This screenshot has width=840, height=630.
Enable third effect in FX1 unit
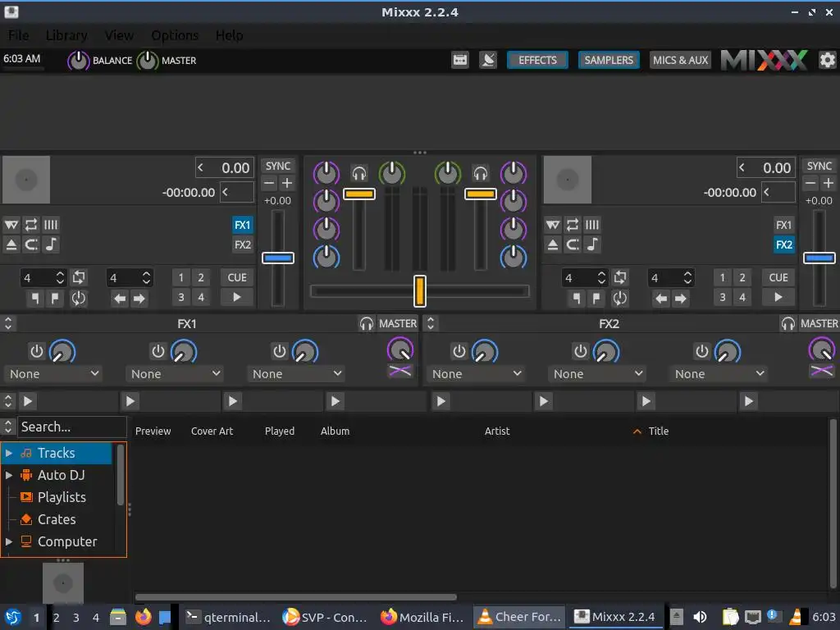pos(280,351)
